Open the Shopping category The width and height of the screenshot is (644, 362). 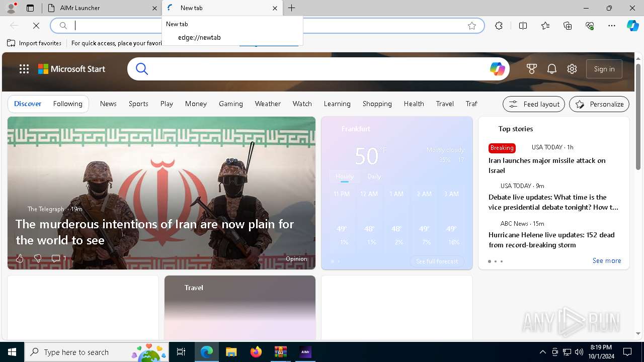377,104
